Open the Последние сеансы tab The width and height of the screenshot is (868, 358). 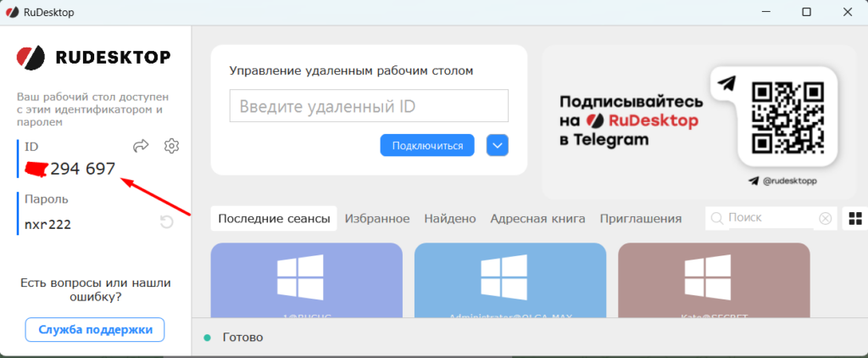tap(274, 219)
